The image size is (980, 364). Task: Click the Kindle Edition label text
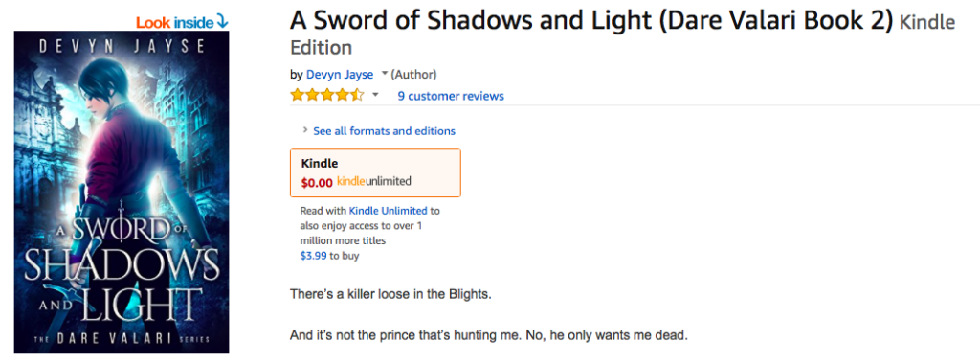(622, 34)
